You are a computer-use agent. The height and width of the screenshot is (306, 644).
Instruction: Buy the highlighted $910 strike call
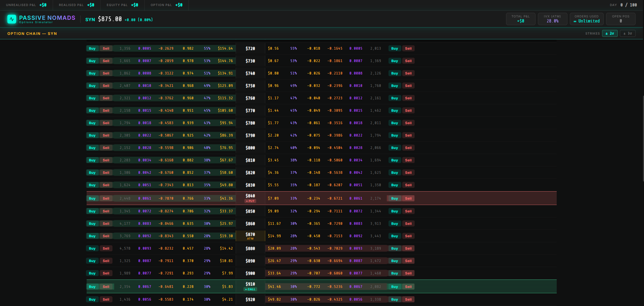(x=92, y=287)
